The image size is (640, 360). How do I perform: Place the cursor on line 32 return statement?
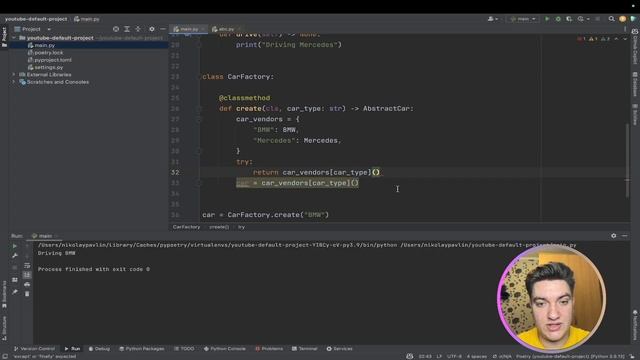click(x=316, y=172)
